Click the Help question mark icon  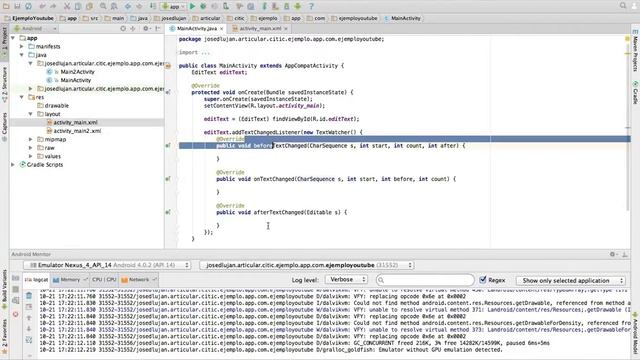coord(311,6)
